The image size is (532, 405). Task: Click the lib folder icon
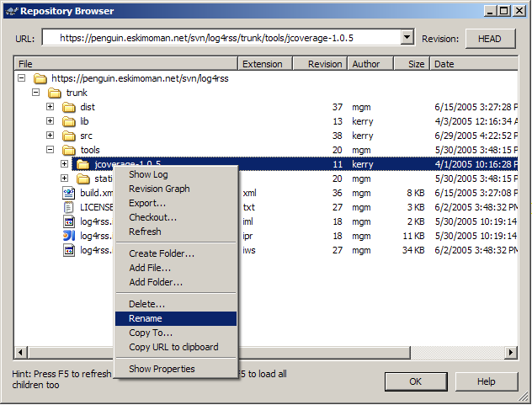(68, 121)
